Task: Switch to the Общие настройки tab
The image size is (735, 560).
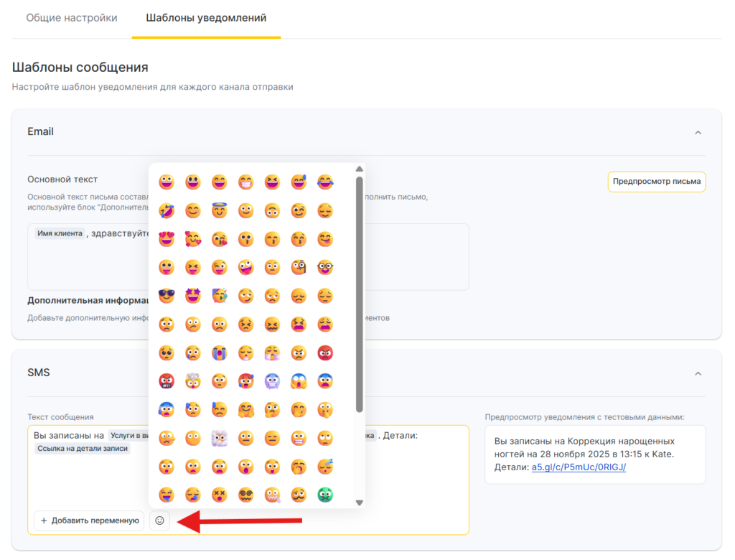Action: [x=72, y=18]
